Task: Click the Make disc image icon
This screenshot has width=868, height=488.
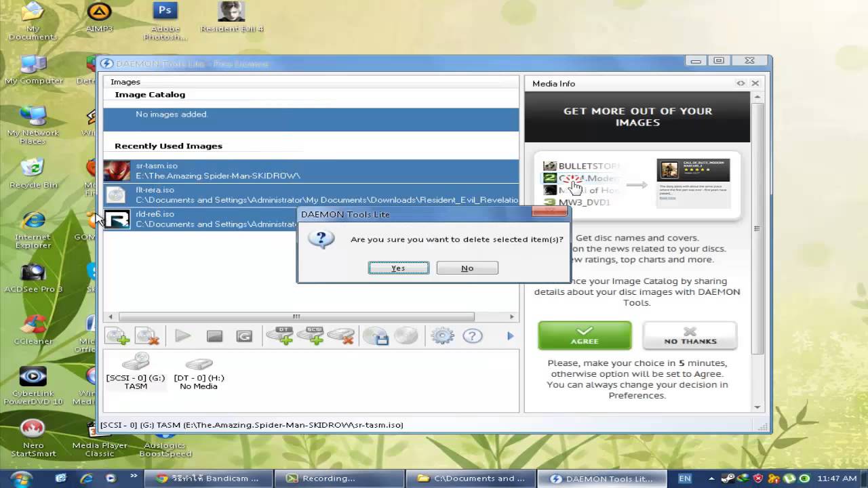Action: pyautogui.click(x=375, y=335)
